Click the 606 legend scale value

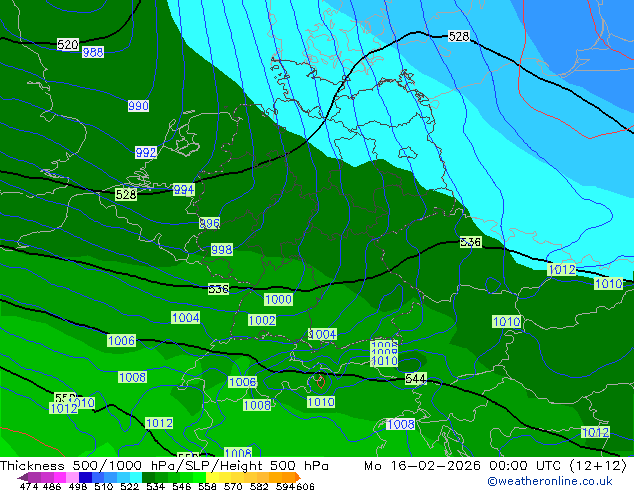tap(305, 486)
